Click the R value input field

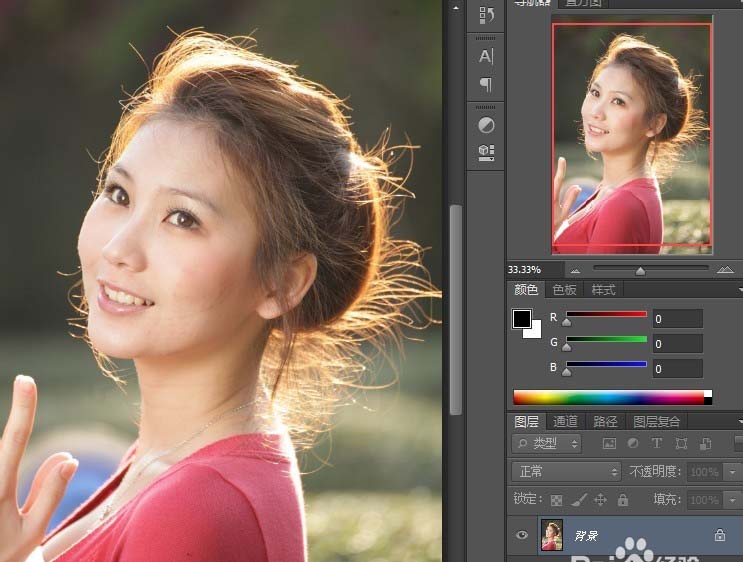click(677, 319)
